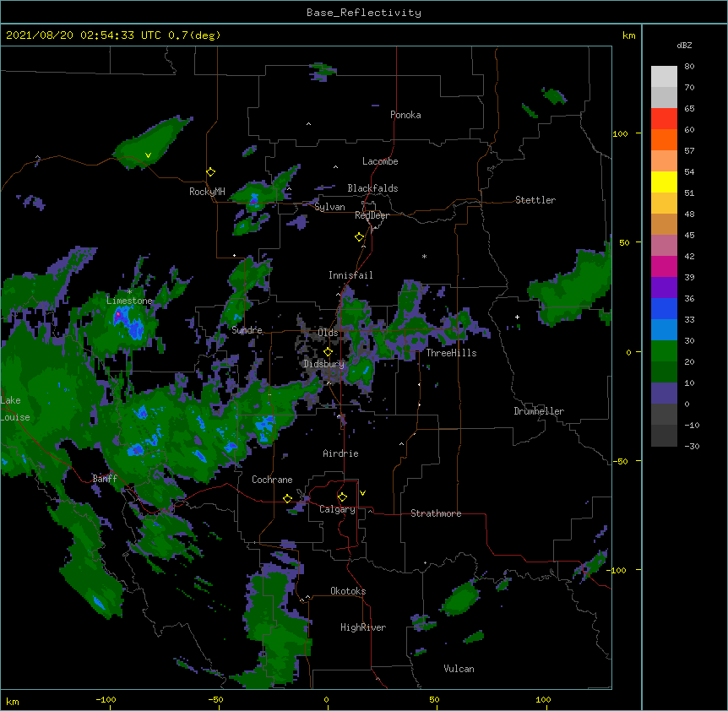This screenshot has width=728, height=711.
Task: Click the -100 tick label on bottom axis
Action: click(x=106, y=699)
